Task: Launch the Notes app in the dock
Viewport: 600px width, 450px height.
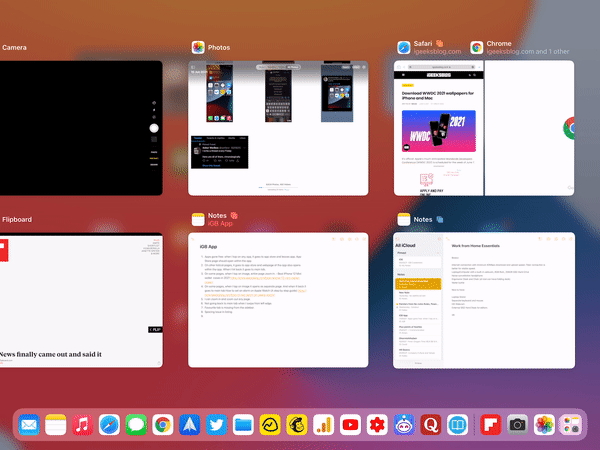Action: [x=56, y=425]
